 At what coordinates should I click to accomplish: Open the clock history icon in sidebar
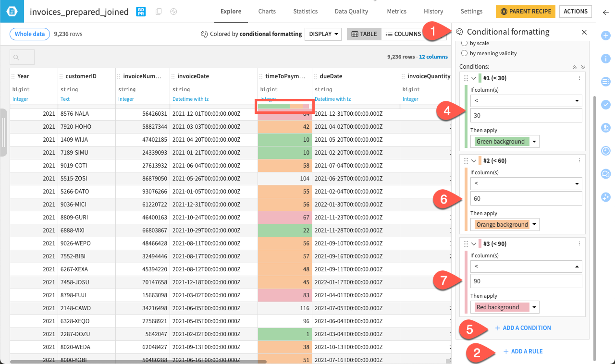606,151
